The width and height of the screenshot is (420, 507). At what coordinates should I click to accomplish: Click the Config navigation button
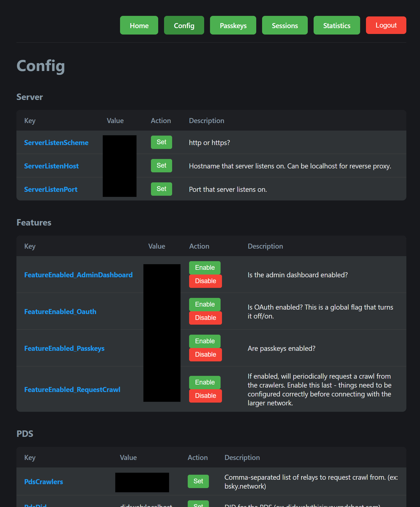(x=184, y=25)
